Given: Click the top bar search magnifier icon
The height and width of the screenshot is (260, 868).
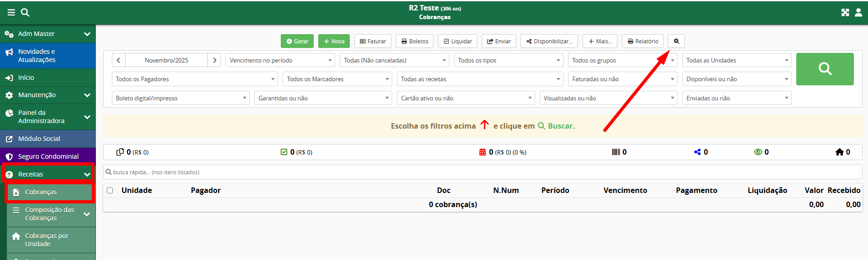Looking at the screenshot, I should tap(25, 12).
